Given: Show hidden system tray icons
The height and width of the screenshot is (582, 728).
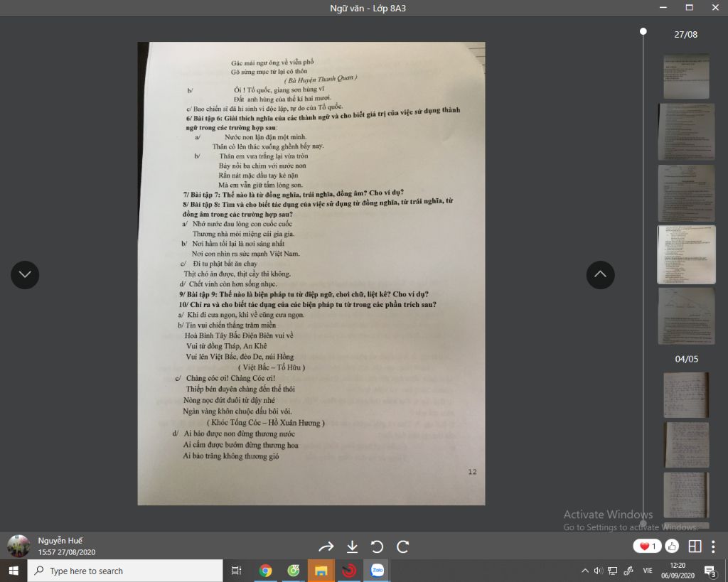Looking at the screenshot, I should coord(585,571).
